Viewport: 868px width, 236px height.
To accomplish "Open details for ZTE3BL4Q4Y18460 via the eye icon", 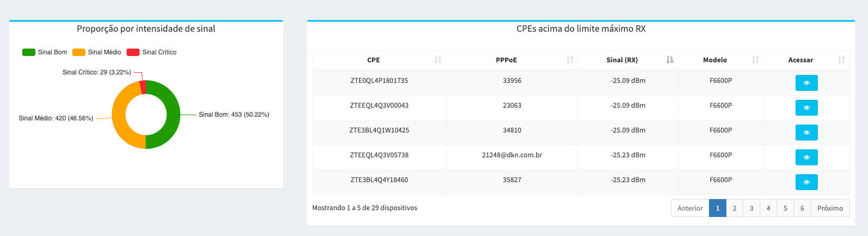I will tap(806, 182).
